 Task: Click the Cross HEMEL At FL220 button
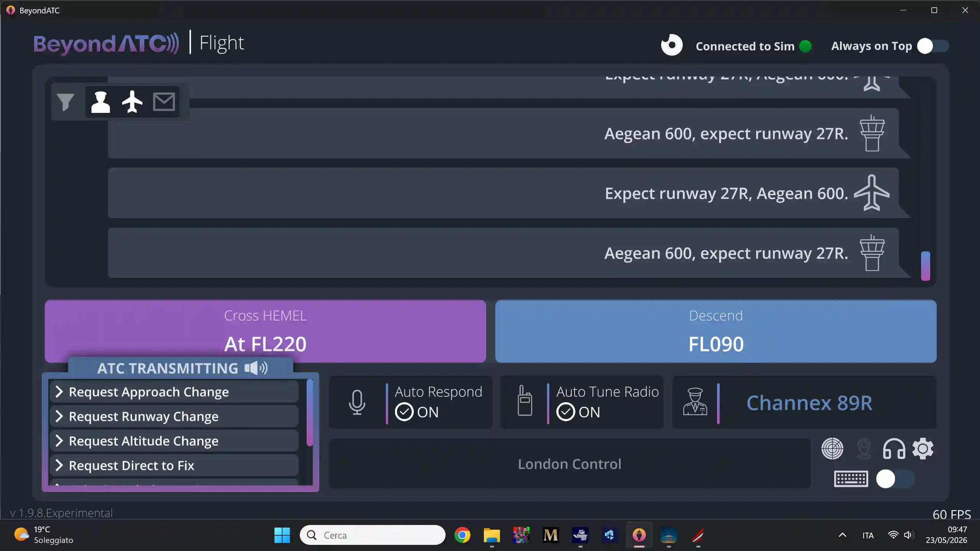[x=265, y=331]
